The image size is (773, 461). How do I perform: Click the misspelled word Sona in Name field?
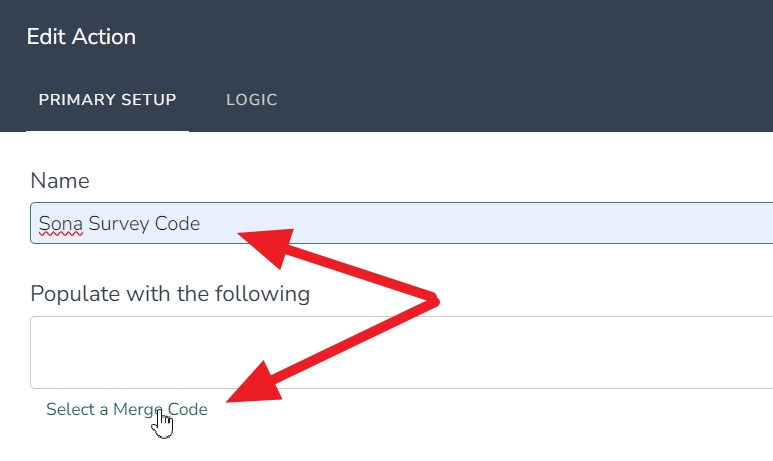pos(61,224)
